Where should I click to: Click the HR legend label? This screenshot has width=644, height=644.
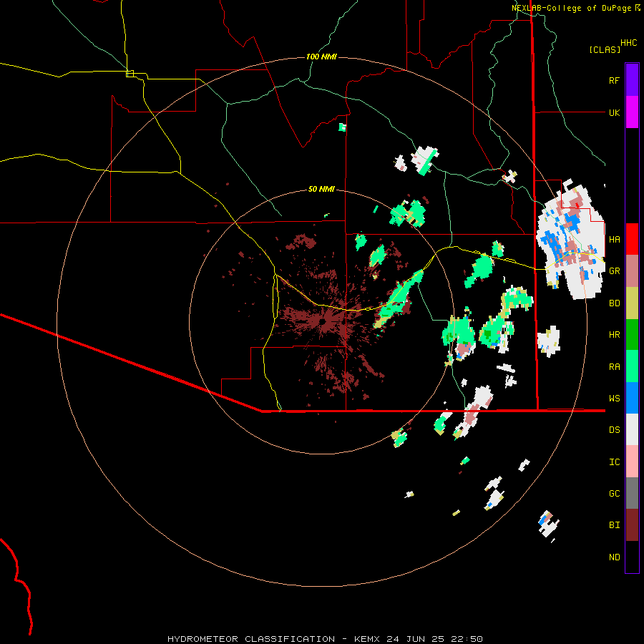tap(614, 335)
